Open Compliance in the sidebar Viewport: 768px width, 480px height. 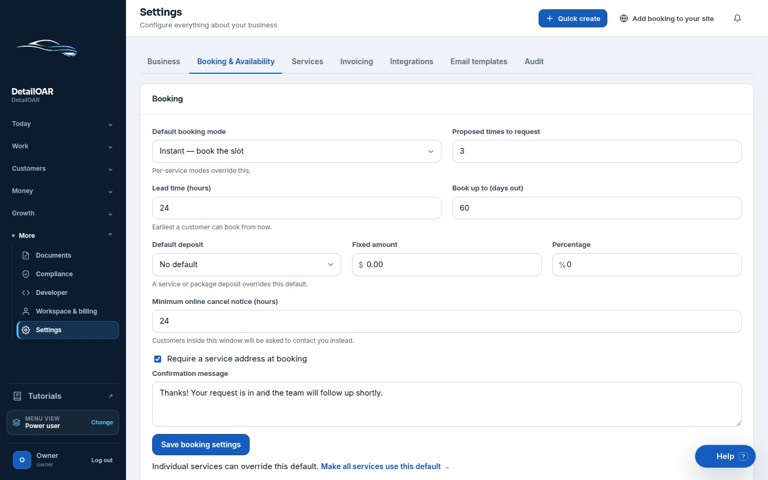coord(68,274)
